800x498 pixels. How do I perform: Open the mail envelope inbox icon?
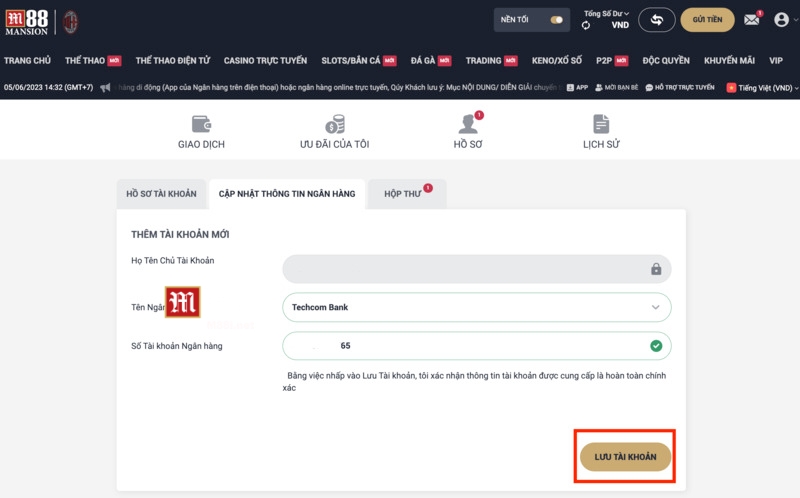click(751, 20)
